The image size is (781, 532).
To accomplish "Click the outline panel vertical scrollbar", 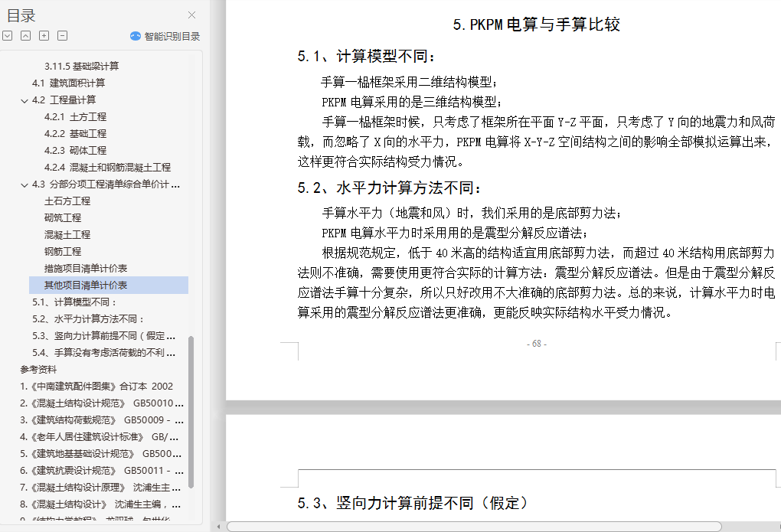I will coord(191,412).
